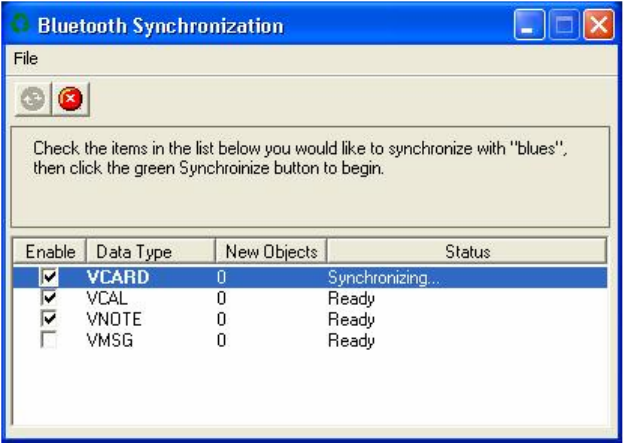Click the New Objects column header
The height and width of the screenshot is (443, 624).
click(x=271, y=252)
